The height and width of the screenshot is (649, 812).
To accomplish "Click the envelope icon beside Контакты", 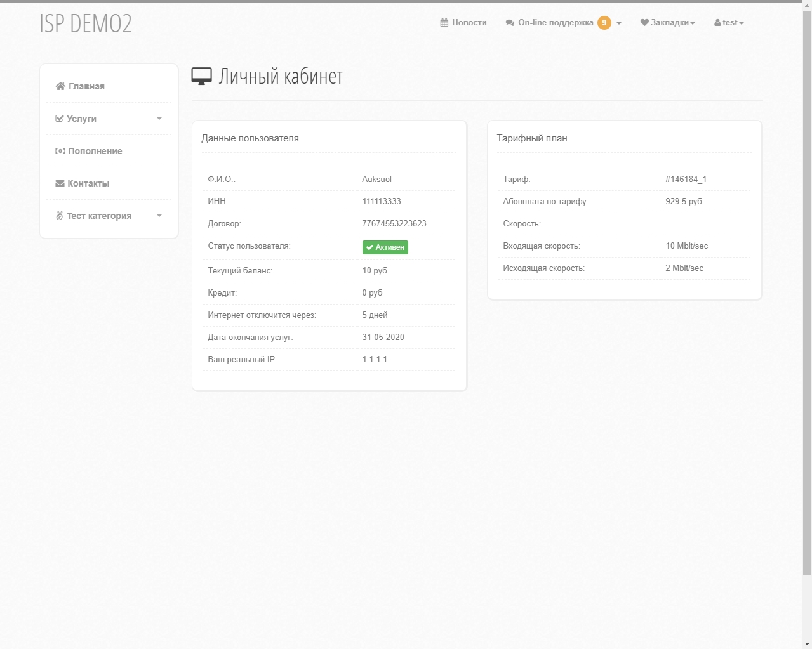I will pyautogui.click(x=60, y=183).
